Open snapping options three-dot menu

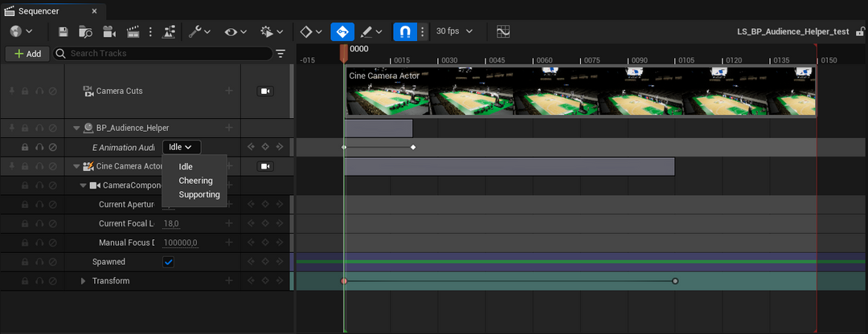(423, 31)
